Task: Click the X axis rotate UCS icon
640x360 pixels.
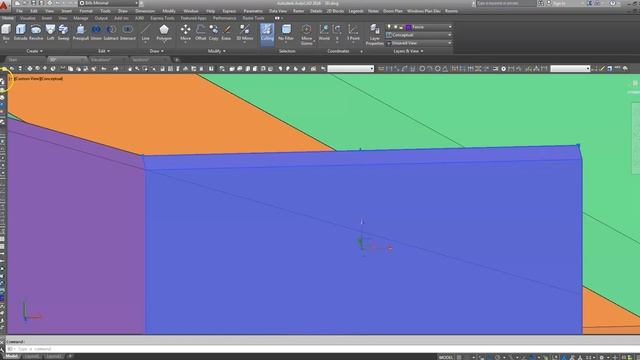Action: pyautogui.click(x=337, y=32)
